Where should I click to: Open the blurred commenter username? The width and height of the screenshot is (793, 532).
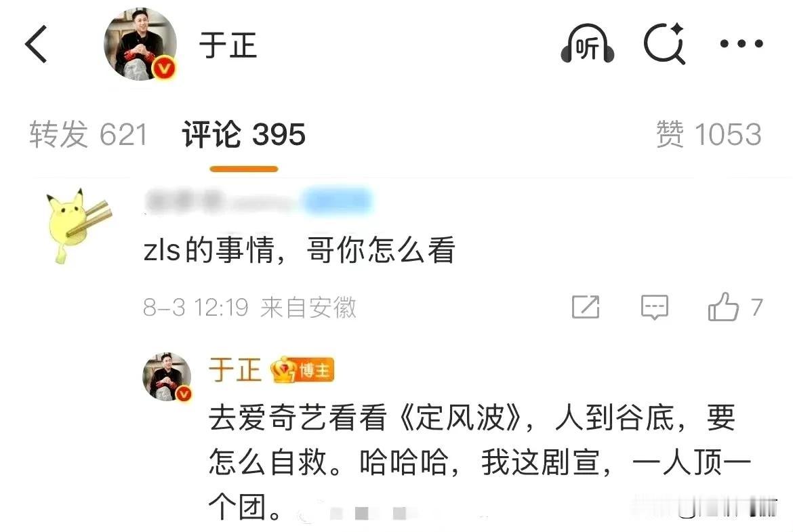click(x=259, y=201)
